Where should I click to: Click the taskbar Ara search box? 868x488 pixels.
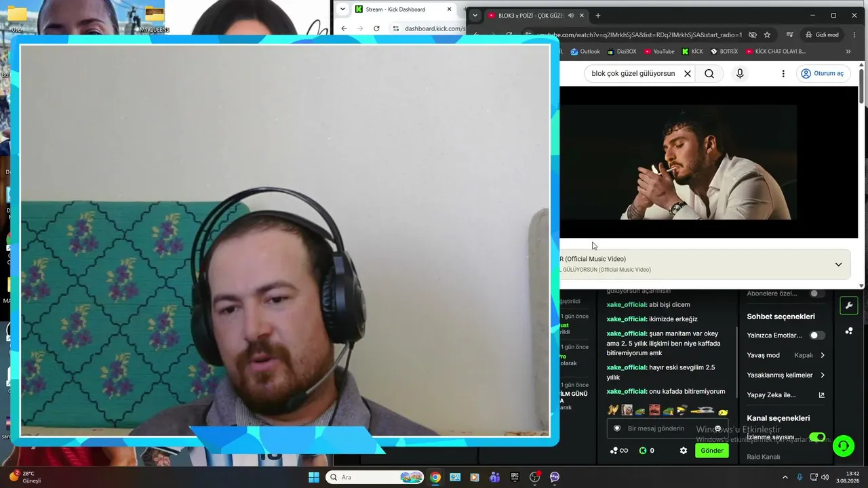click(375, 477)
